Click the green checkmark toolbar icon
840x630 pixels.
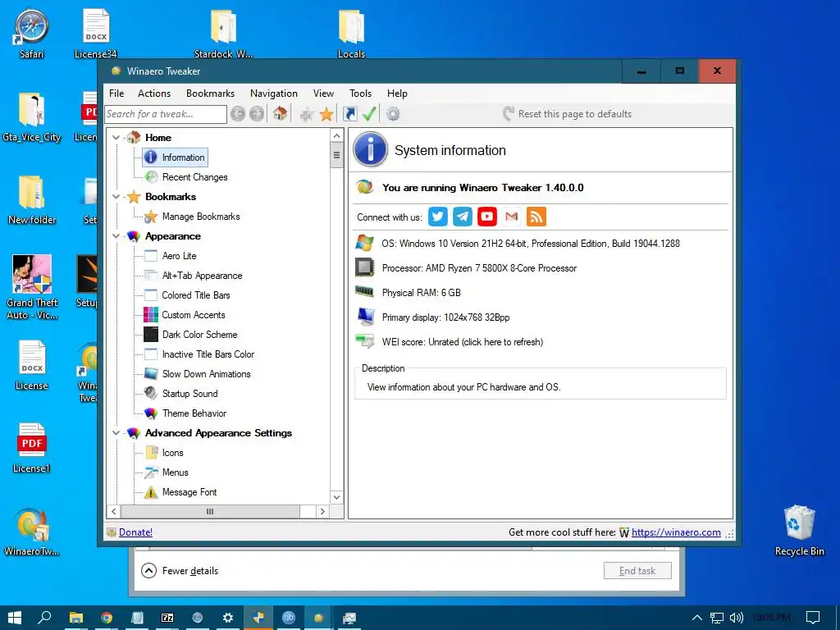pos(370,113)
